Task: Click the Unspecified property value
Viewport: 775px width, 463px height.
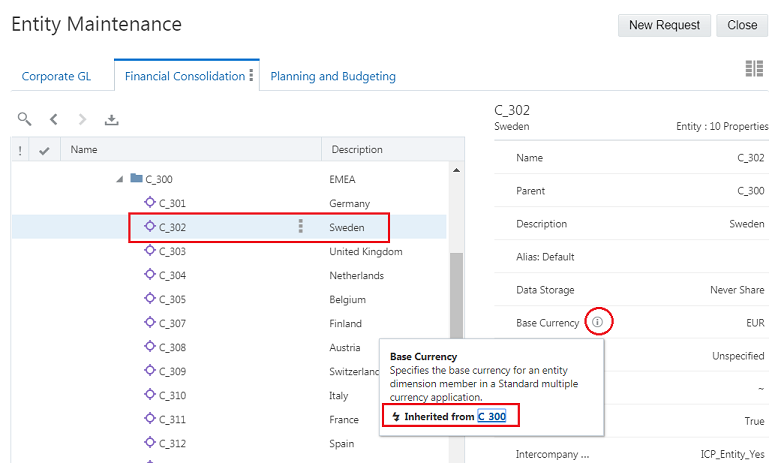Action: coord(738,356)
